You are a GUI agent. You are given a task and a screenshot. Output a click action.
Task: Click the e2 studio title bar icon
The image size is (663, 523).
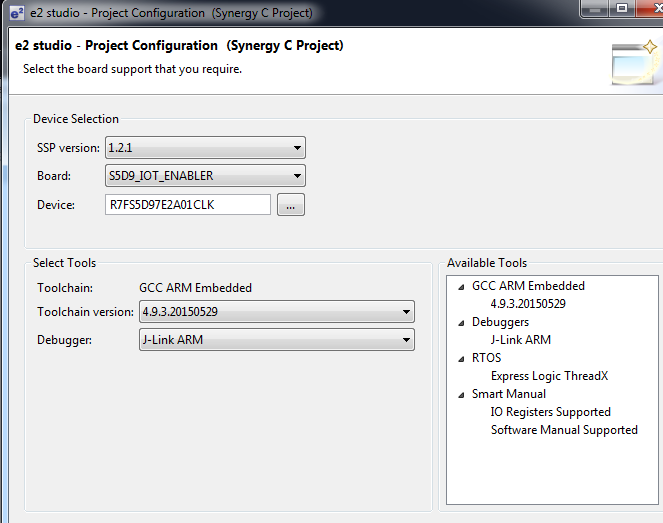pyautogui.click(x=16, y=13)
